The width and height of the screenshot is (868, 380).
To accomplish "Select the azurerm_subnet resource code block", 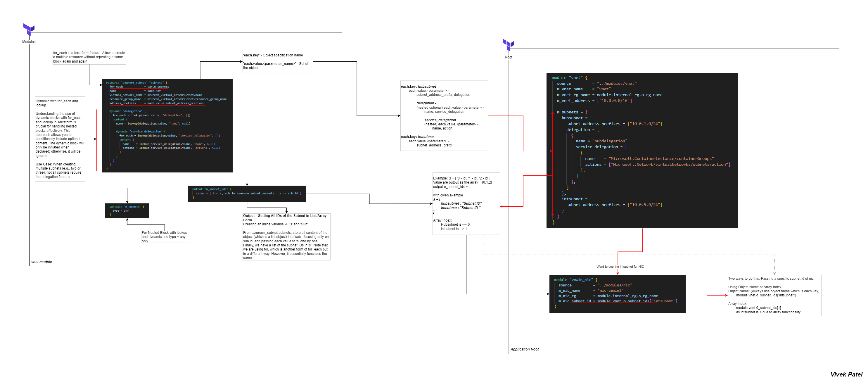I will point(167,125).
